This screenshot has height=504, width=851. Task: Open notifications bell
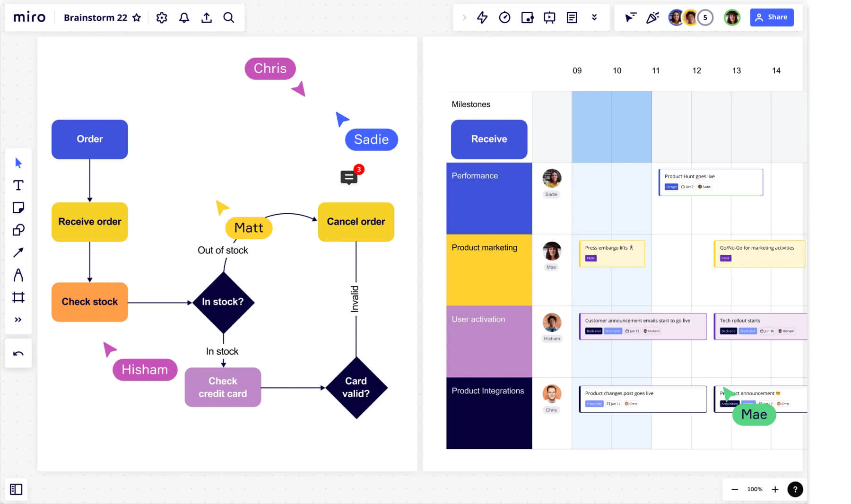point(184,17)
